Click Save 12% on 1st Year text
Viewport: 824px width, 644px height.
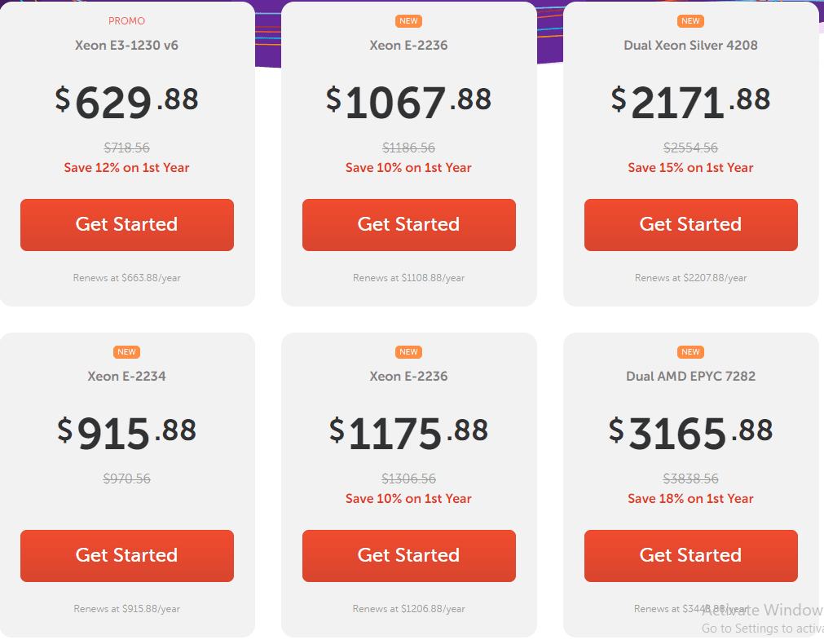click(126, 168)
